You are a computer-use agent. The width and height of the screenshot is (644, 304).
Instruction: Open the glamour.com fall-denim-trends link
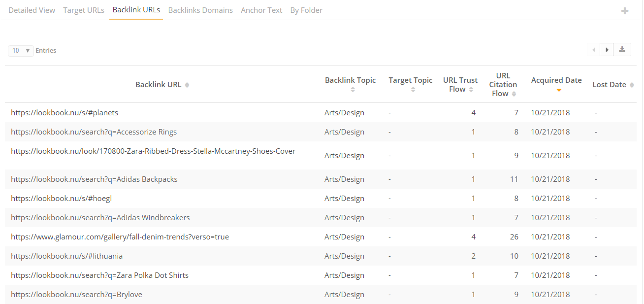120,236
